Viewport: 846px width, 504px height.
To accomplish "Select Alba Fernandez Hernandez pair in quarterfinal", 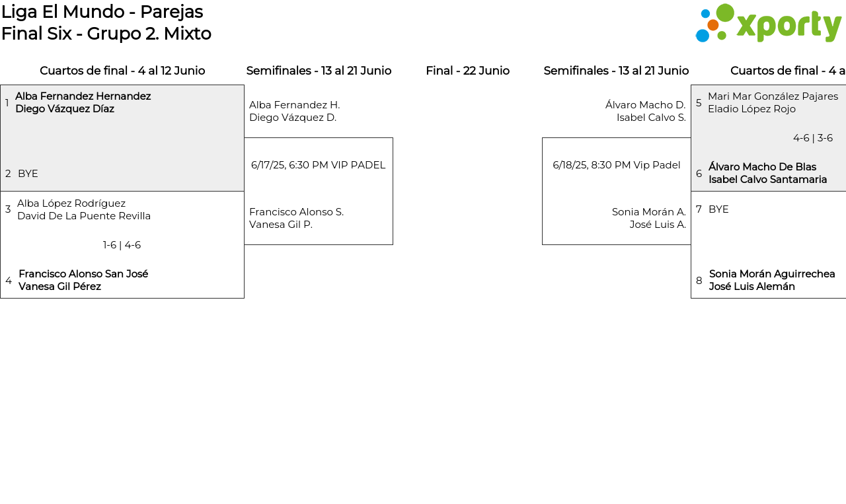I will tap(83, 102).
